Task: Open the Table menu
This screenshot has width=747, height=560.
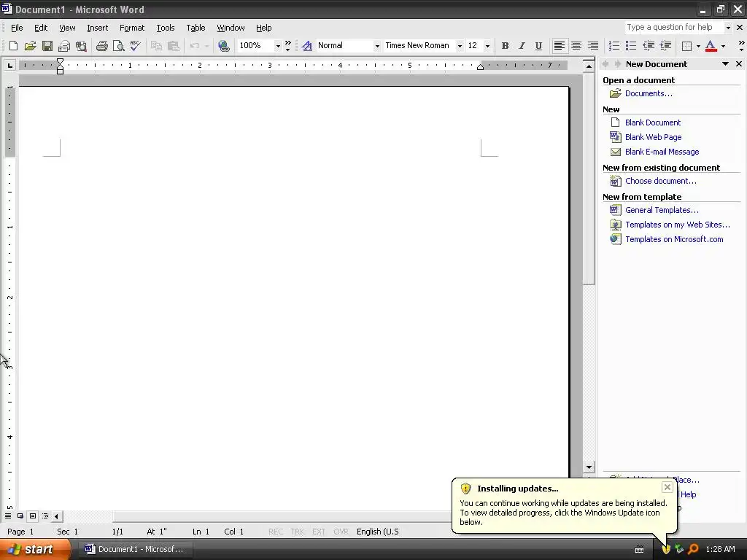Action: pyautogui.click(x=196, y=28)
